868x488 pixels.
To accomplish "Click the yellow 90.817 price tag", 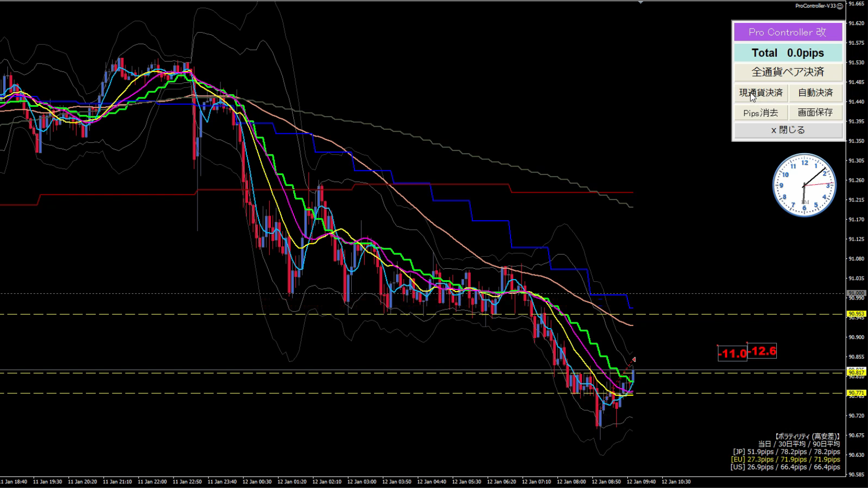I will [856, 372].
